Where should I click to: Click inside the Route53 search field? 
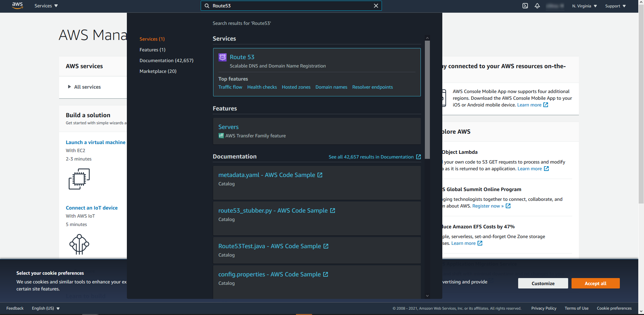coord(291,6)
